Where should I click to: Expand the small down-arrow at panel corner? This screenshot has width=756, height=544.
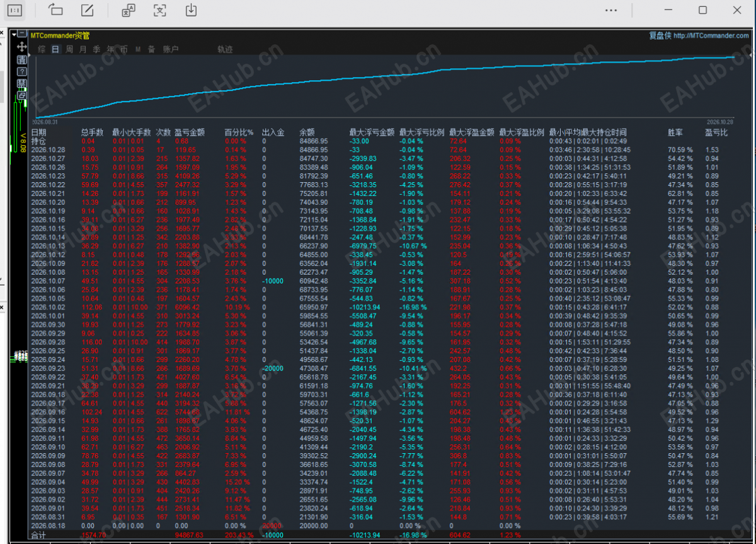click(x=14, y=34)
